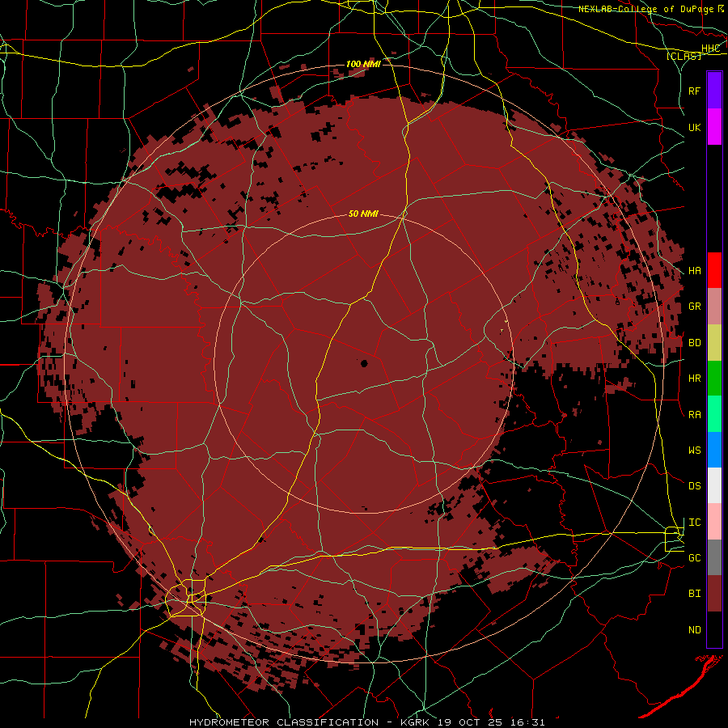Click the RF legend label
Screen dimensions: 728x728
[x=695, y=91]
